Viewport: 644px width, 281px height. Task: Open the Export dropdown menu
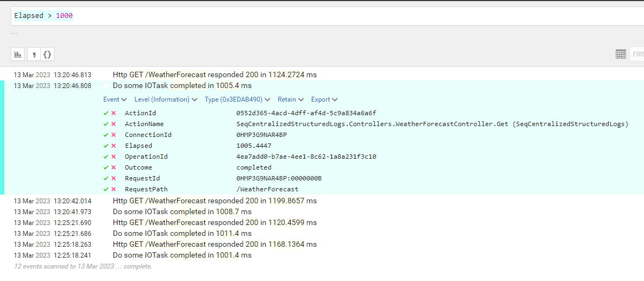point(324,99)
